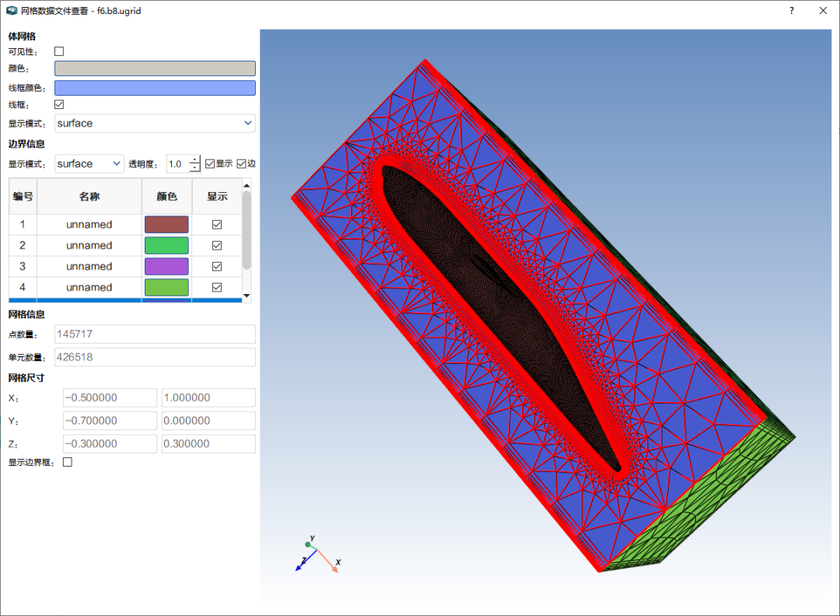Decrease 透明度 with the down arrow

(195, 168)
